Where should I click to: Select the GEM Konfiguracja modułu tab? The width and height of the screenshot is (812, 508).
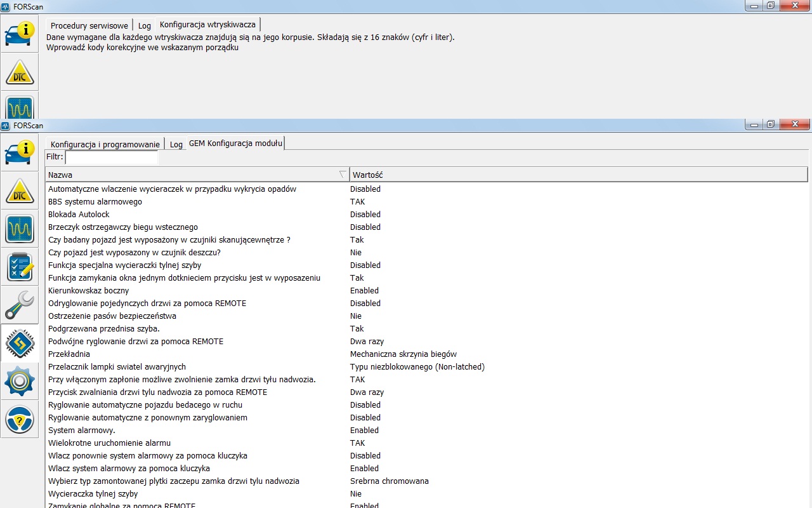(x=235, y=144)
